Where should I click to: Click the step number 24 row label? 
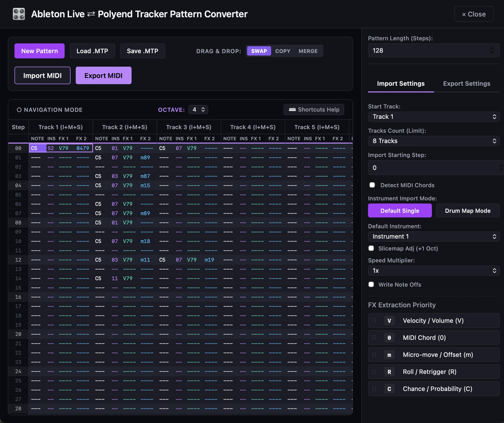point(18,371)
